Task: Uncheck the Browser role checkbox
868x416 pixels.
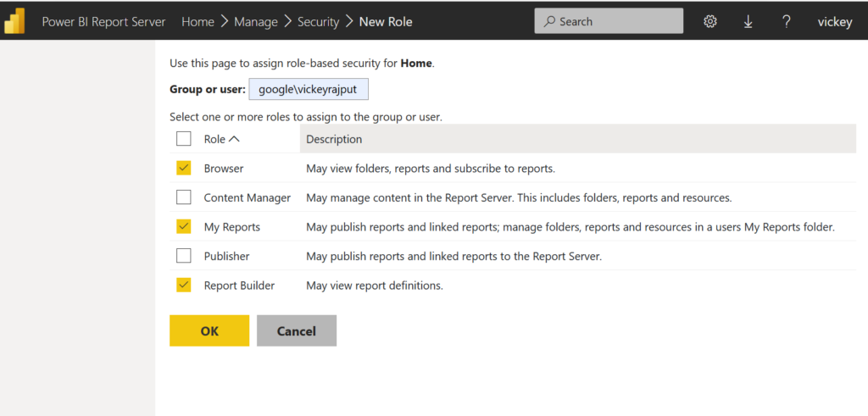Action: pos(184,168)
